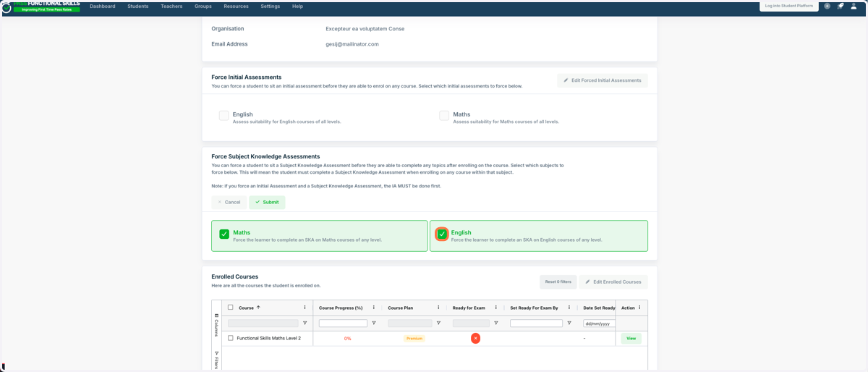Click the Course filter input

click(x=263, y=324)
